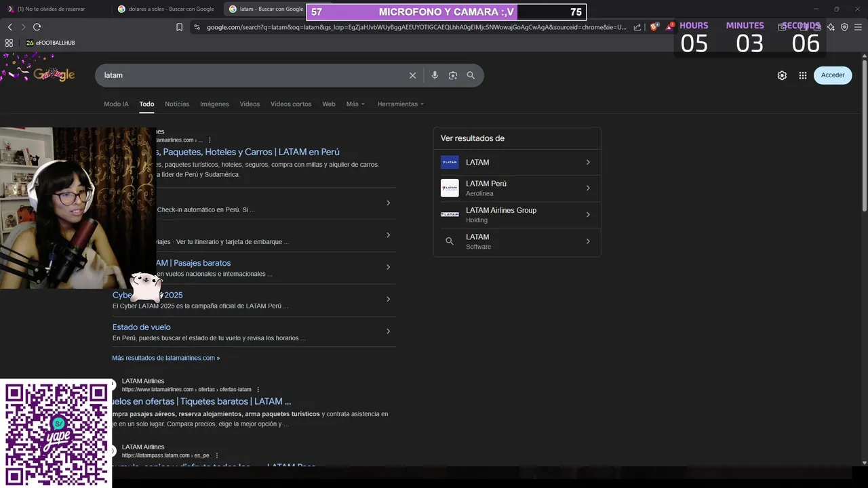Open the LATAM Software chevron
The height and width of the screenshot is (488, 868).
pyautogui.click(x=588, y=241)
